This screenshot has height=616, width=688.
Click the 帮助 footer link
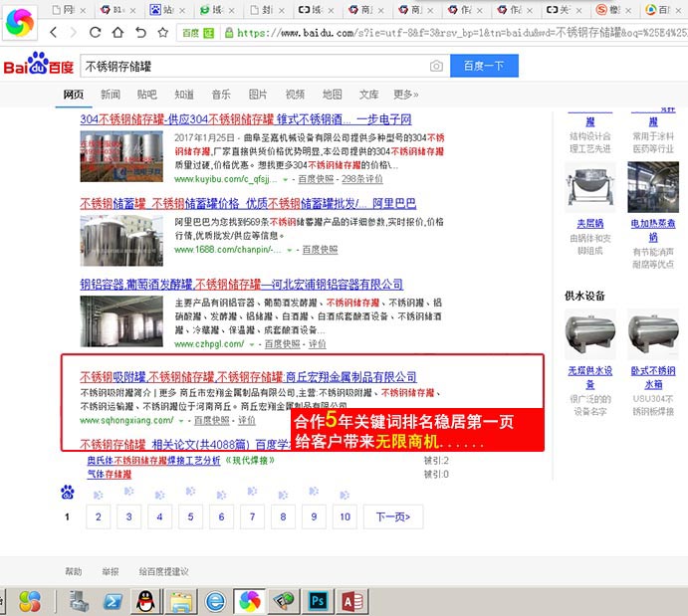point(74,571)
